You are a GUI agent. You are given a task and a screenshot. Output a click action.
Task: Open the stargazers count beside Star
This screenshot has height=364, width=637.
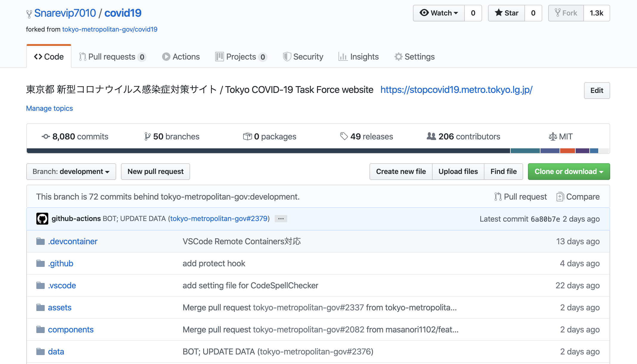(533, 13)
